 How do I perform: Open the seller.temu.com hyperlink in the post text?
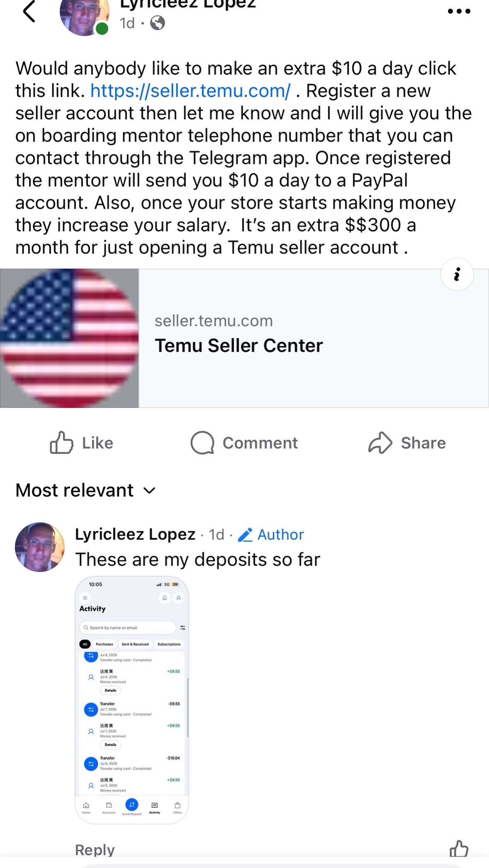pyautogui.click(x=190, y=91)
